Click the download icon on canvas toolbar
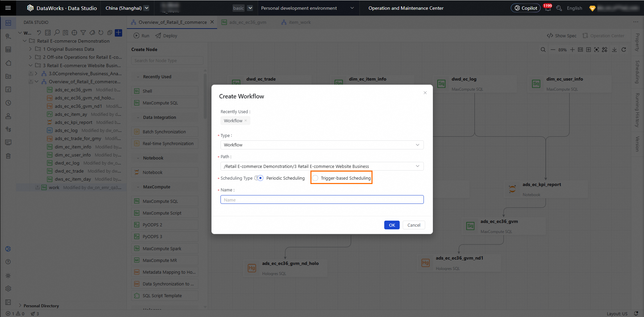The height and width of the screenshot is (317, 644). [614, 50]
